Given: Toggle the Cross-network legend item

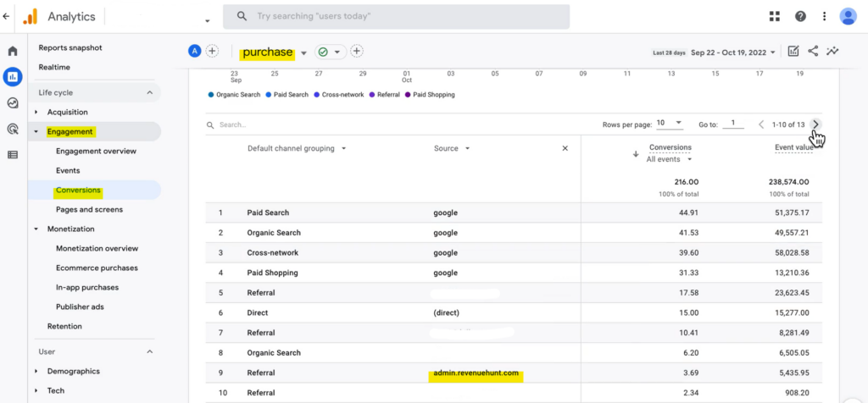Looking at the screenshot, I should coord(339,95).
